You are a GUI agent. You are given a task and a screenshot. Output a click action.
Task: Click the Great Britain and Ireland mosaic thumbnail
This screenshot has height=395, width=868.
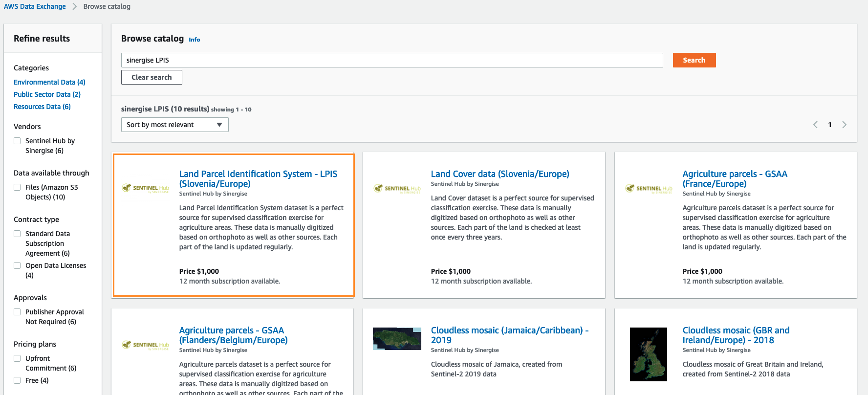click(x=649, y=354)
